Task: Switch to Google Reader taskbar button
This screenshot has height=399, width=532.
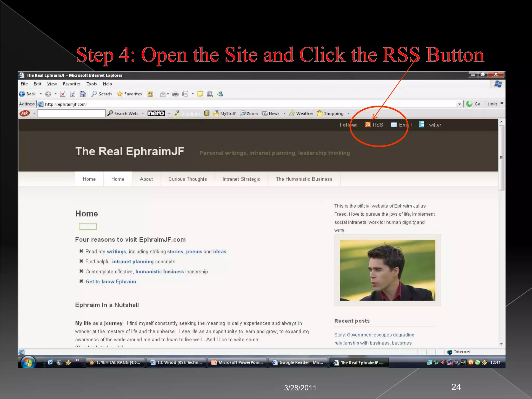Action: [x=298, y=362]
